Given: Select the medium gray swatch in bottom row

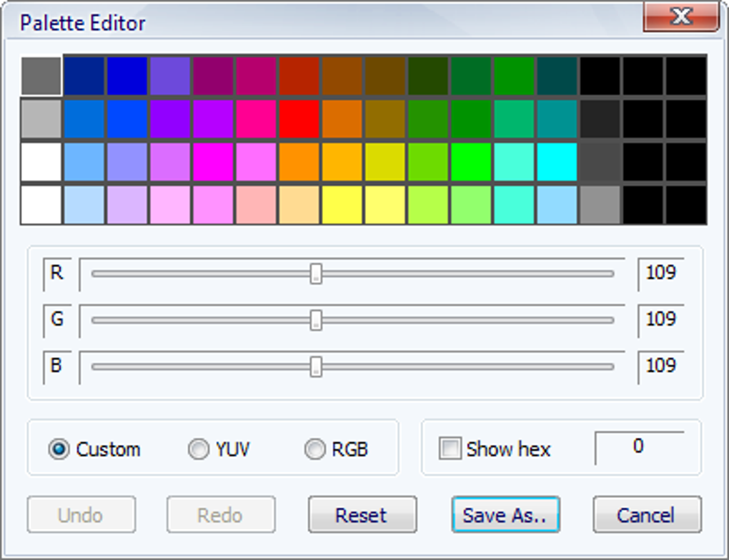Looking at the screenshot, I should pyautogui.click(x=600, y=205).
